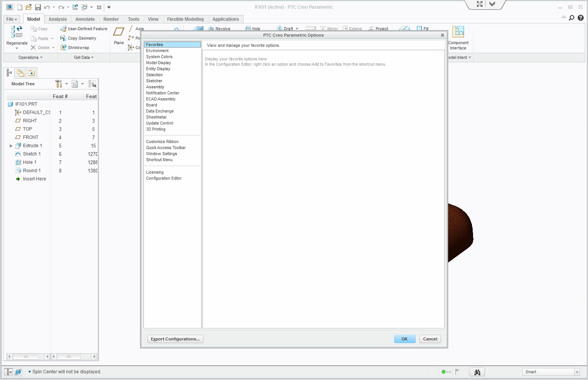Expand the Operations group dropdown

[x=31, y=58]
